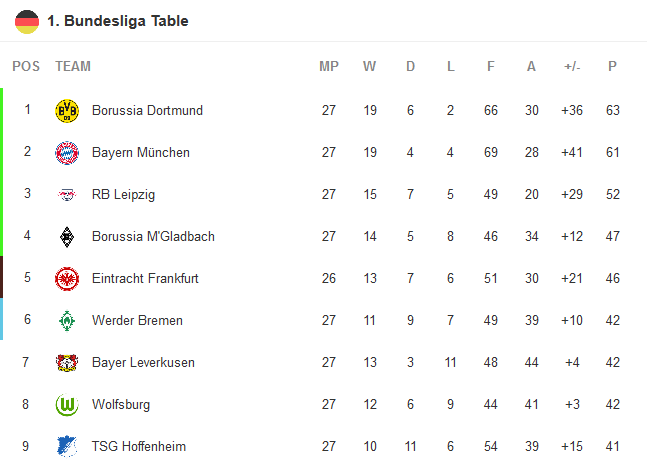Image resolution: width=647 pixels, height=464 pixels.
Task: Click the Bayern München club crest
Action: pyautogui.click(x=67, y=152)
